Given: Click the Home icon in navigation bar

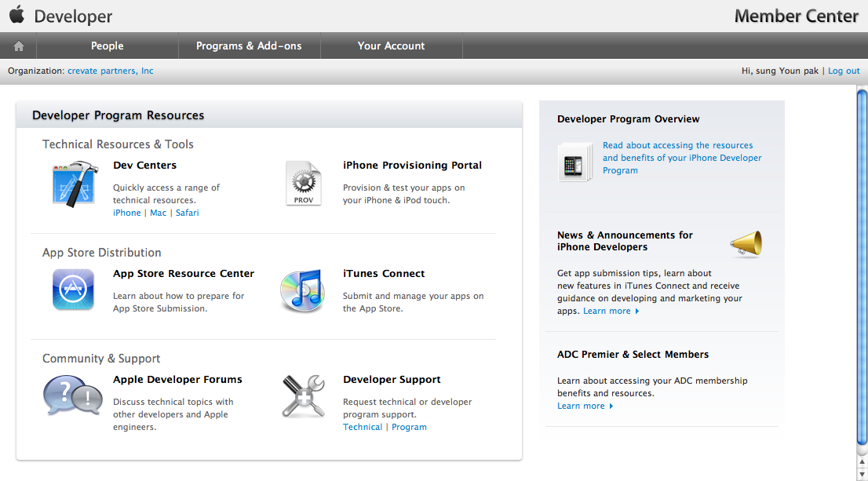Looking at the screenshot, I should click(18, 46).
